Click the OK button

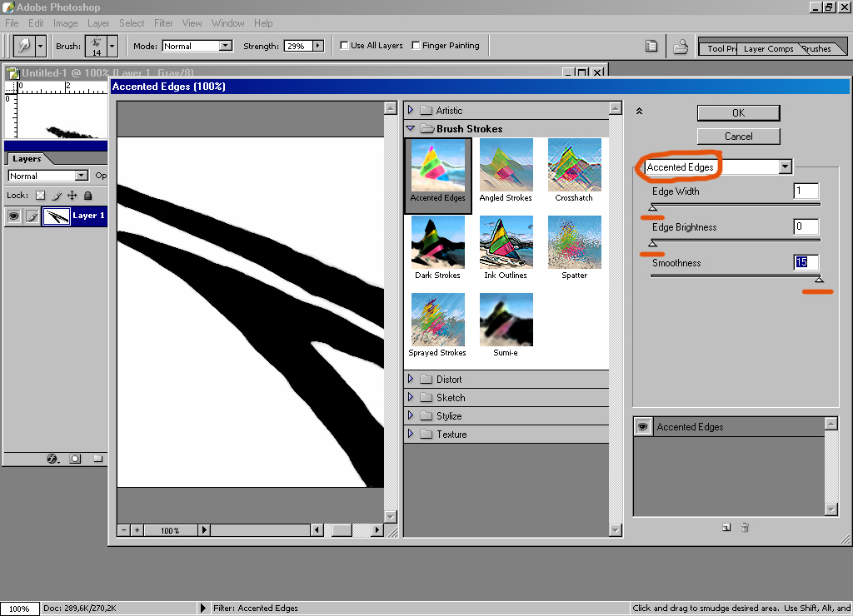pyautogui.click(x=738, y=113)
